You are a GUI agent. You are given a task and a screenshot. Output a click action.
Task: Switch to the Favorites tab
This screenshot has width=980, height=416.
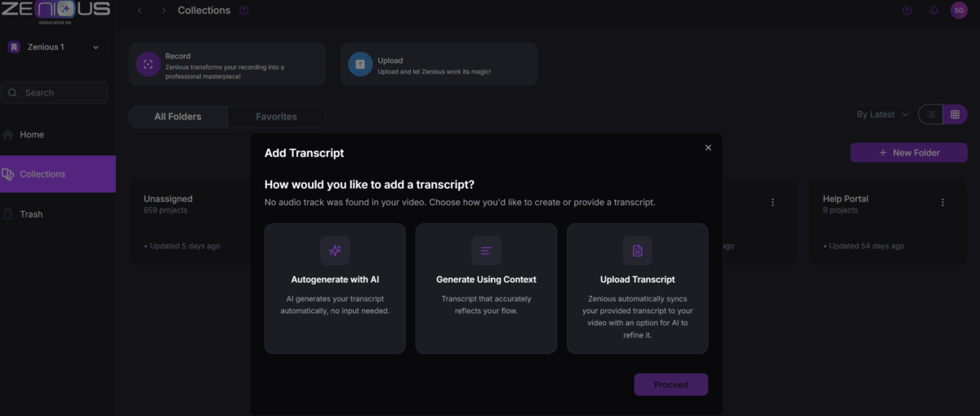(x=276, y=117)
